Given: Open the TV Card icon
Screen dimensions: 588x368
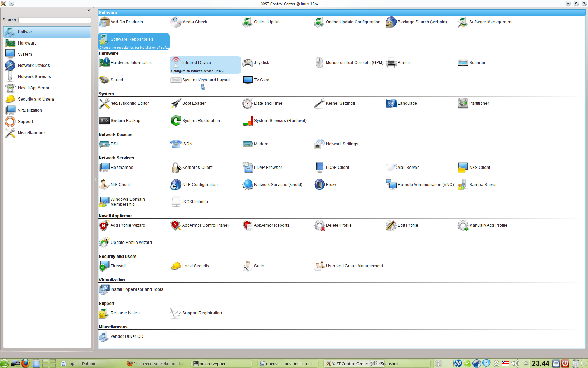Looking at the screenshot, I should [247, 80].
